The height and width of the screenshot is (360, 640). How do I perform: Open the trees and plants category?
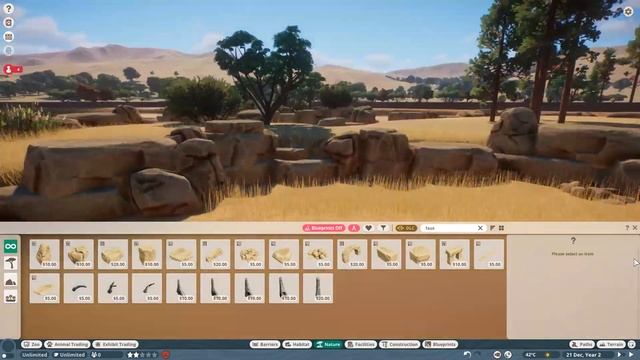pos(11,264)
